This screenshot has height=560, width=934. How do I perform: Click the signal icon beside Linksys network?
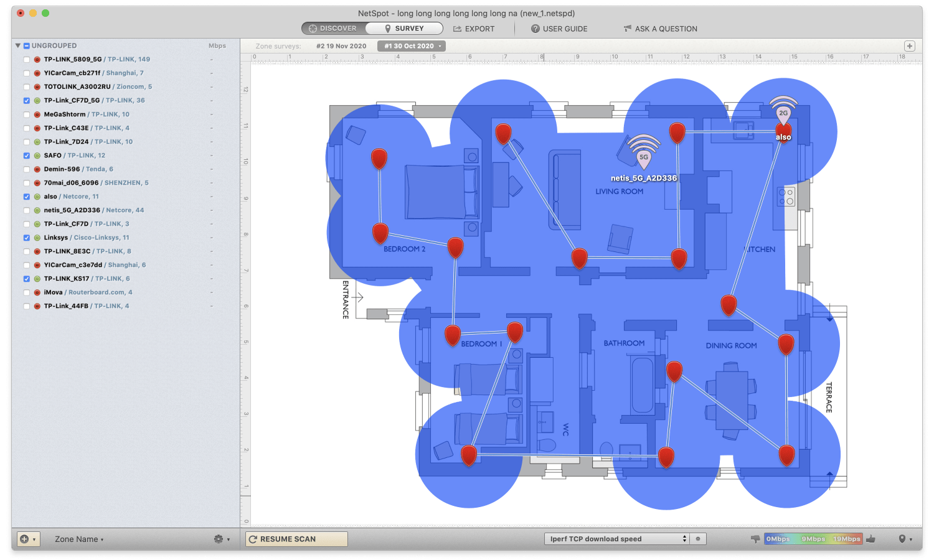37,238
